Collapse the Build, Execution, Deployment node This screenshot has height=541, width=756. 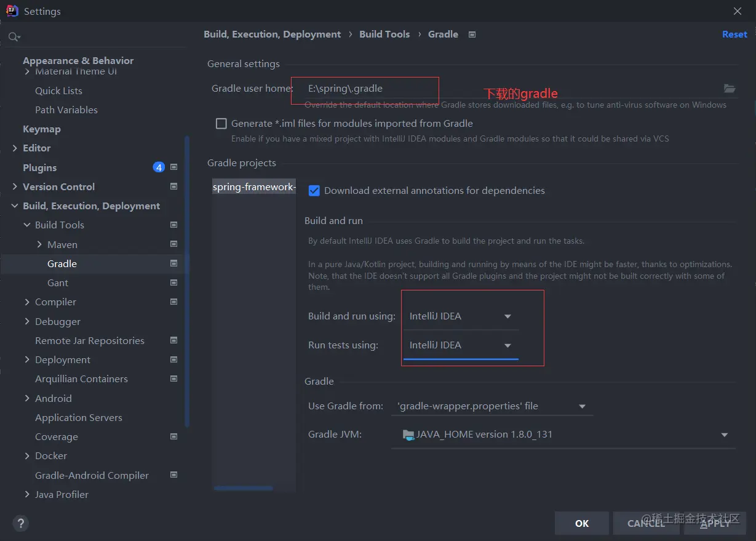point(15,206)
